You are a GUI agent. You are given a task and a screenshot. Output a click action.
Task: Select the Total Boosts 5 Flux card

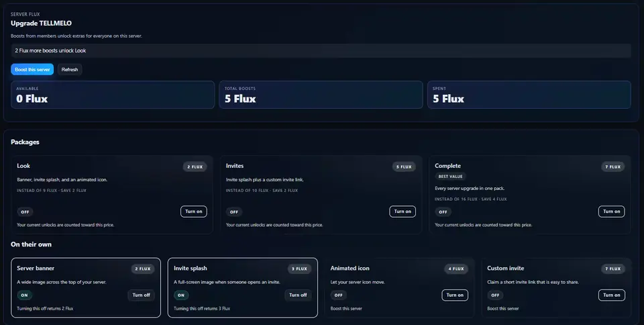coord(321,95)
